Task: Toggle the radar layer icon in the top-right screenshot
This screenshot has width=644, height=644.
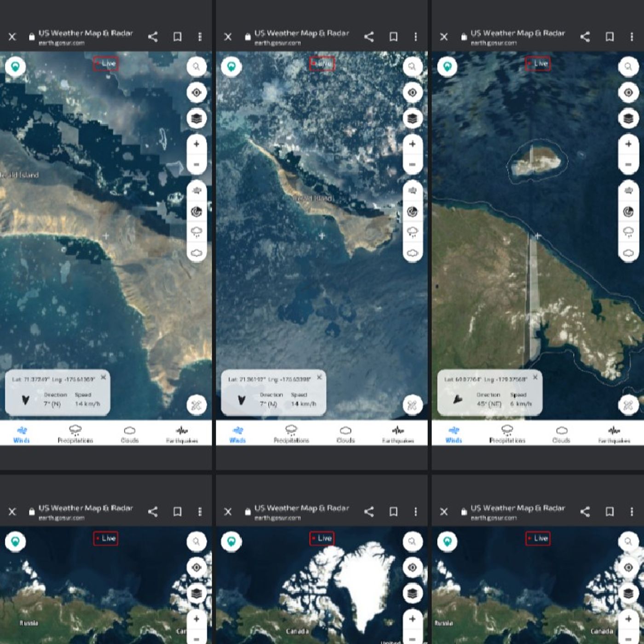Action: point(628,212)
